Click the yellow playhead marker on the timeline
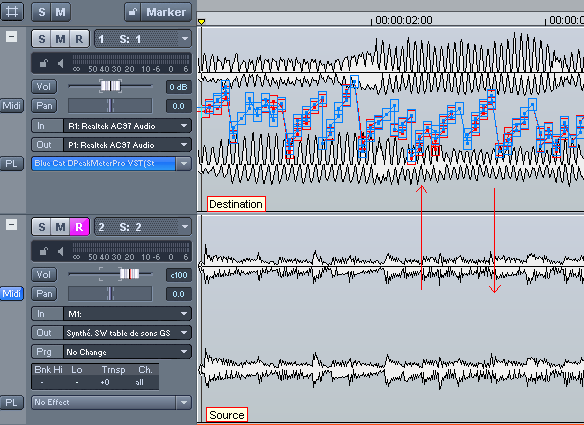584x425 pixels. coord(201,22)
